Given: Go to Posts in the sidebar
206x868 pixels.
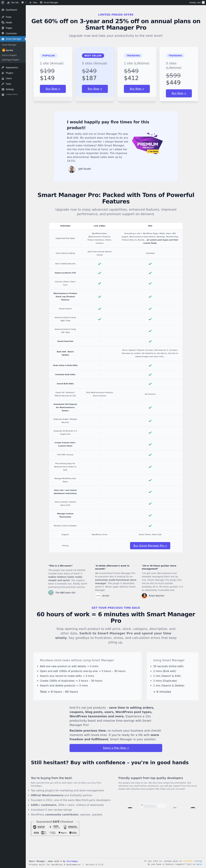Looking at the screenshot, I should tap(8, 17).
